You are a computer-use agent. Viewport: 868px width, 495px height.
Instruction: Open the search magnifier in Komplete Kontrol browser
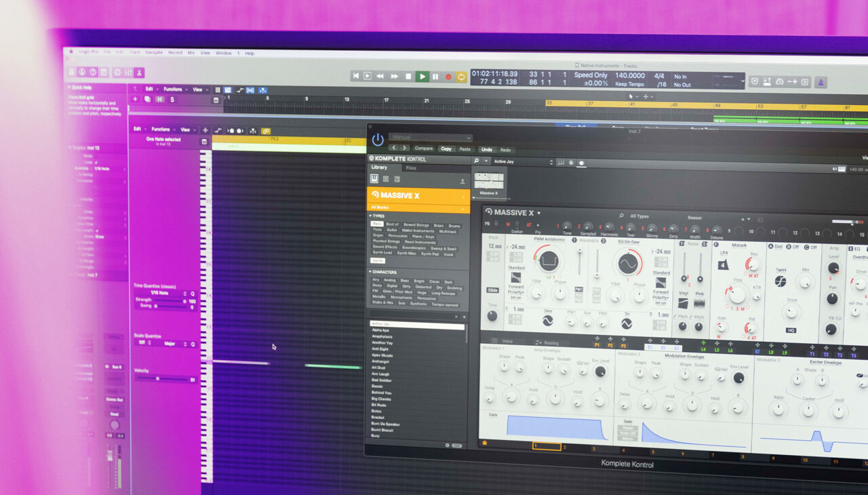[475, 161]
